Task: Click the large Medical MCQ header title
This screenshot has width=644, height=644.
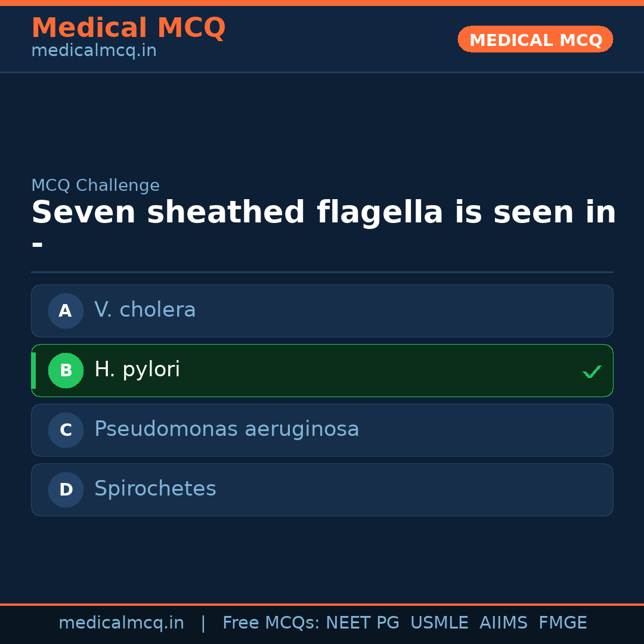Action: pyautogui.click(x=128, y=28)
